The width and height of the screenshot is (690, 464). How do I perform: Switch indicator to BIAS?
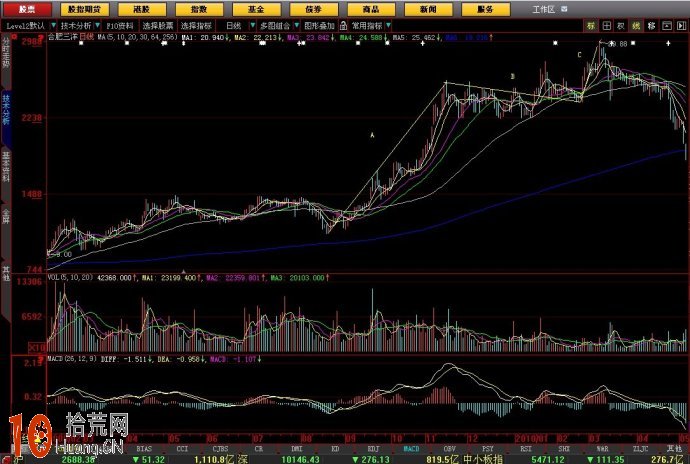(x=144, y=449)
